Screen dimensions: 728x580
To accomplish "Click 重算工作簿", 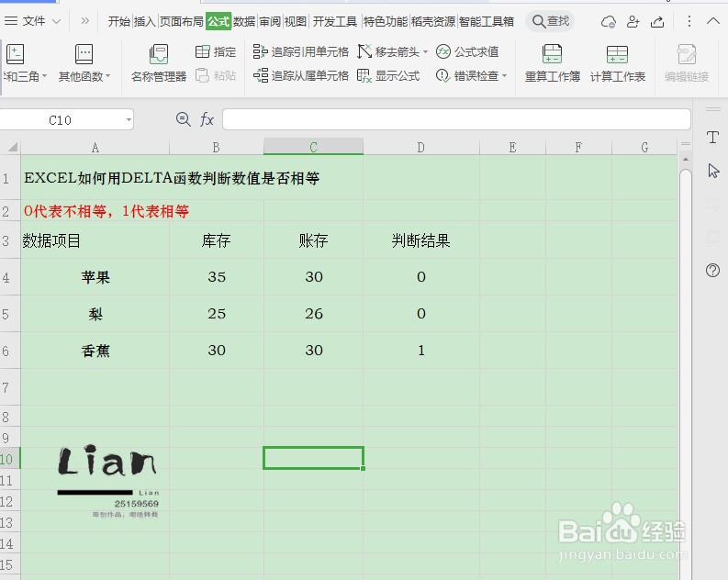I will click(x=553, y=63).
